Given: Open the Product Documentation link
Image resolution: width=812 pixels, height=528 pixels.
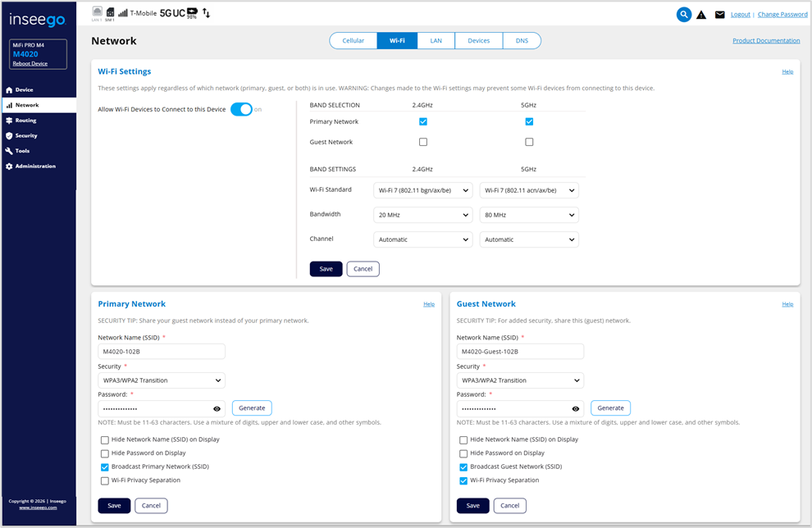Looking at the screenshot, I should pos(766,40).
